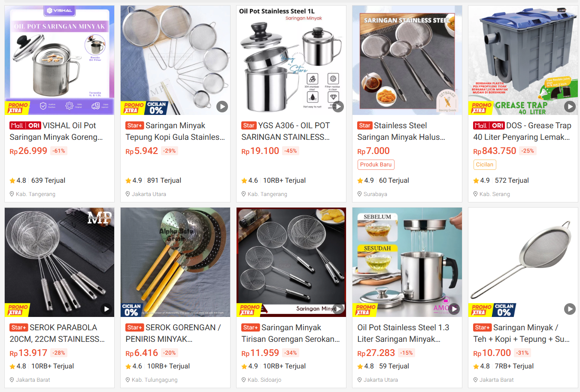
Task: Open Saringan Minyak Teh Kopi Tepung listing title
Action: coord(522,333)
